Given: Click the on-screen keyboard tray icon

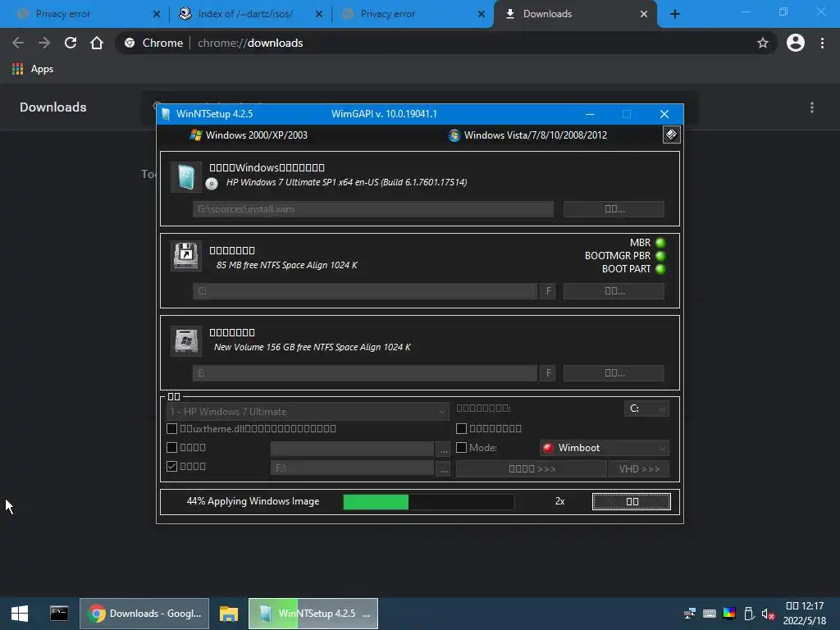Looking at the screenshot, I should (x=710, y=614).
